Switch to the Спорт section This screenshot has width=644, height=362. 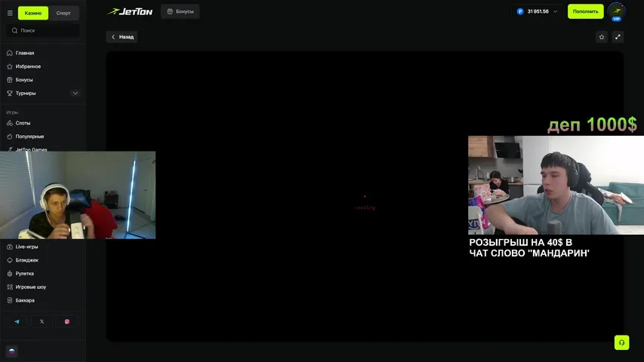[x=63, y=13]
